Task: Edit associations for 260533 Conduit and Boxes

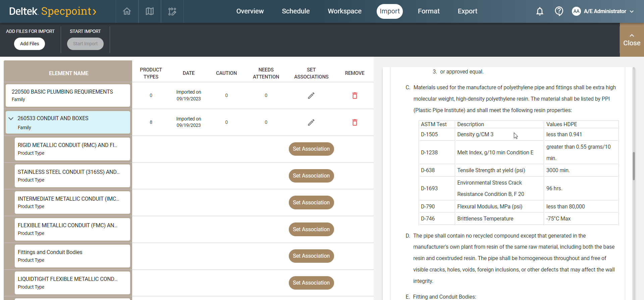Action: pos(311,122)
